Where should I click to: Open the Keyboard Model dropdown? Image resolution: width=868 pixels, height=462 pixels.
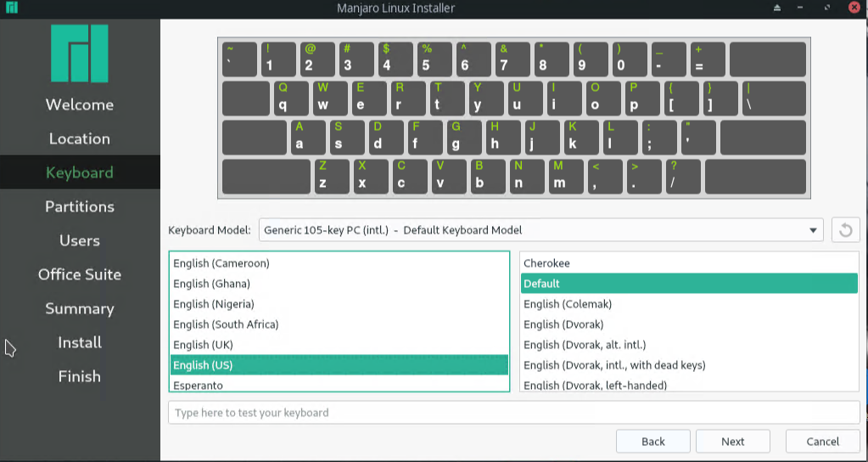click(540, 230)
